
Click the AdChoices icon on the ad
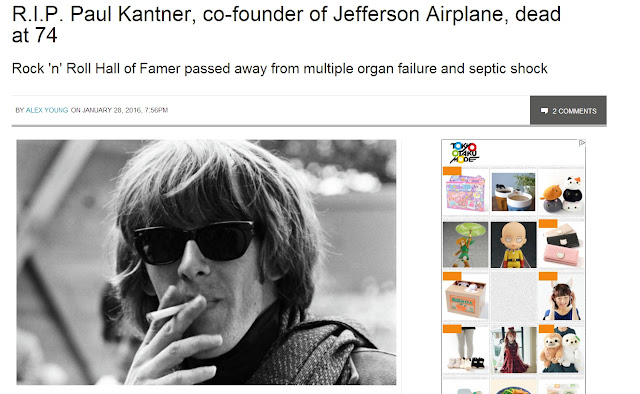(x=582, y=143)
